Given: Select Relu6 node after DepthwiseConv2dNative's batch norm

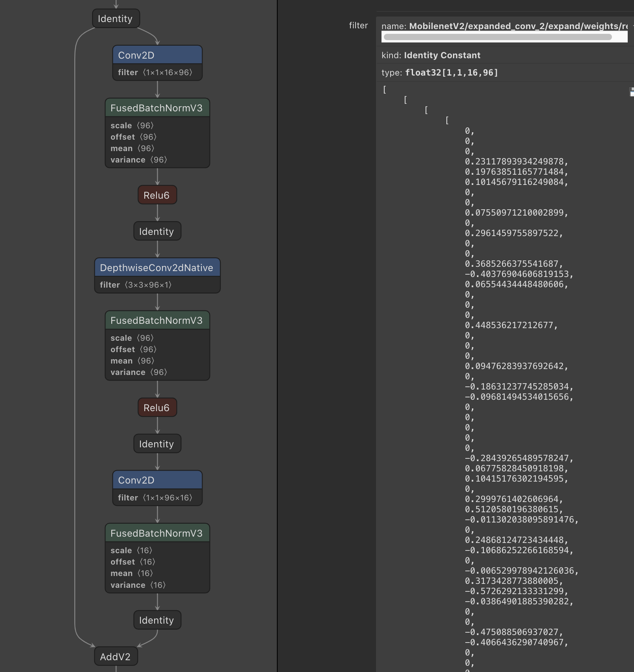Looking at the screenshot, I should point(157,408).
